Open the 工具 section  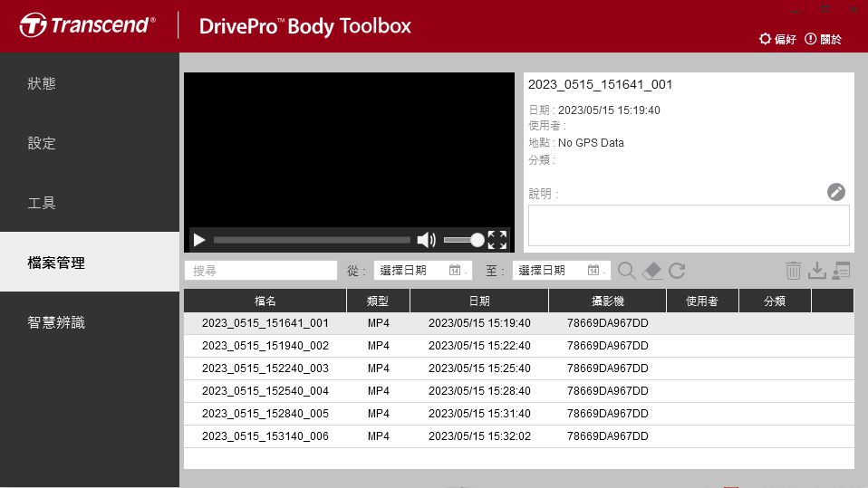tap(90, 203)
